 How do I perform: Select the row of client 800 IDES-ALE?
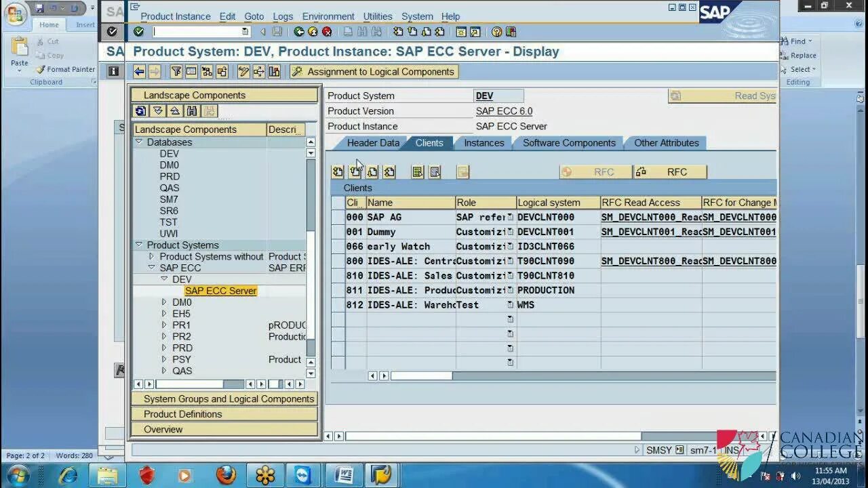coord(338,261)
